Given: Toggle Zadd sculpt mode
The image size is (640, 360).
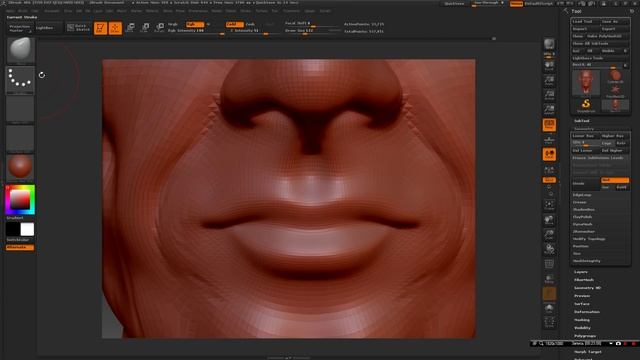Looking at the screenshot, I should pyautogui.click(x=234, y=24).
